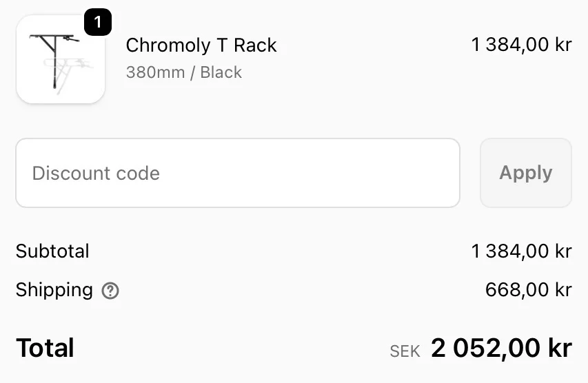Click the Apply discount button
588x383 pixels.
tap(526, 173)
